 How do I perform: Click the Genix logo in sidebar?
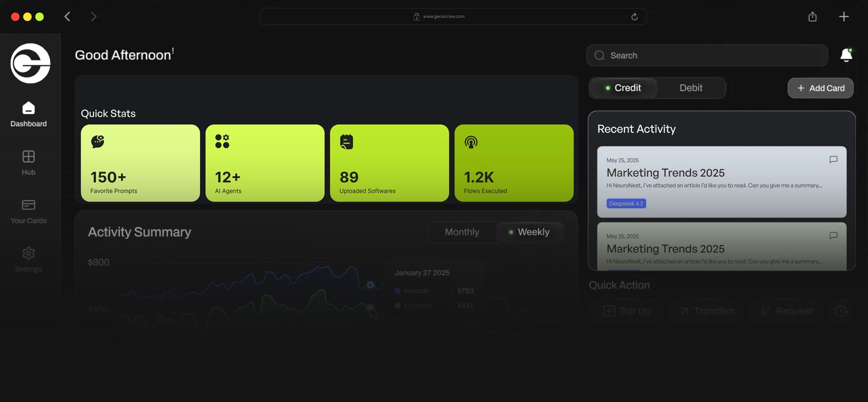point(31,63)
